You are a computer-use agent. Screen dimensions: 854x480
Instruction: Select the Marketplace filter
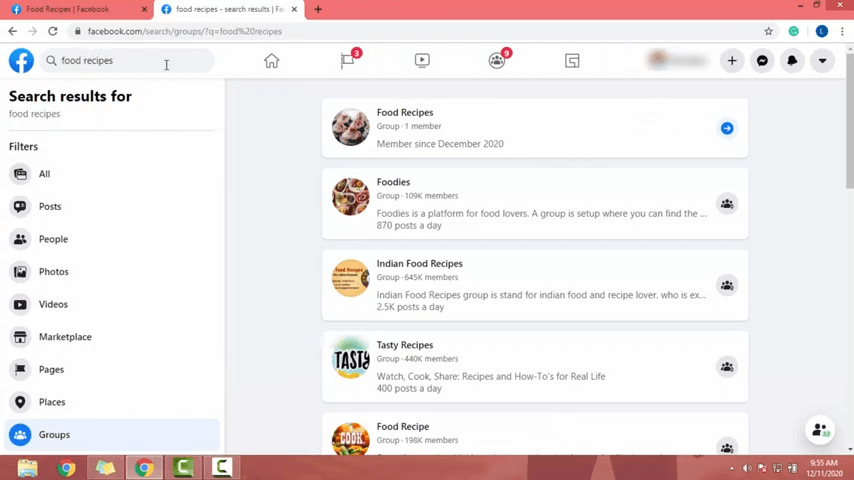tap(112, 337)
